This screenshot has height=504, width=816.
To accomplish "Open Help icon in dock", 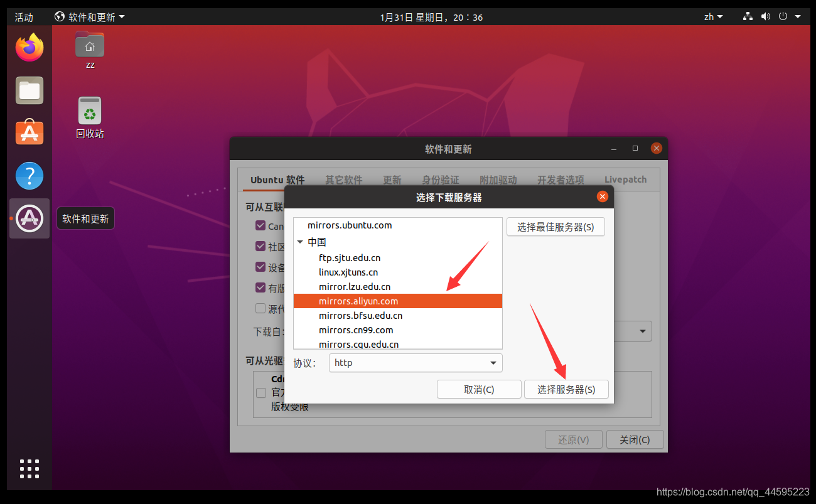I will 30,176.
